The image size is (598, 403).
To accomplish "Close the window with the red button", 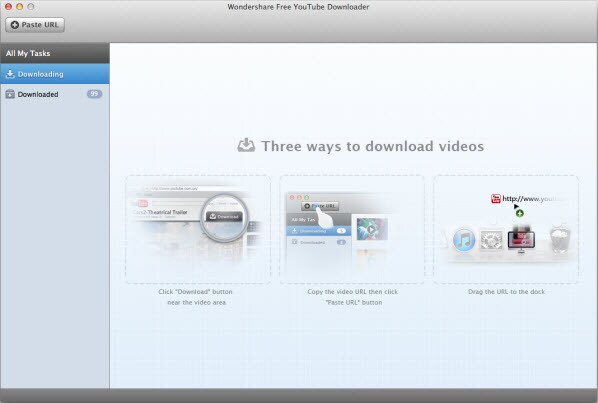I will [8, 6].
